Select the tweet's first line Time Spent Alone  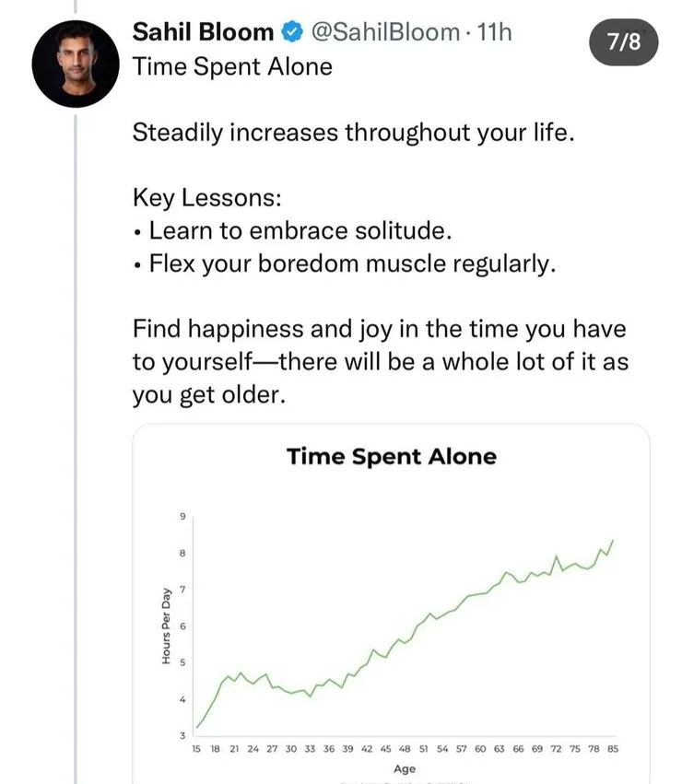point(232,67)
